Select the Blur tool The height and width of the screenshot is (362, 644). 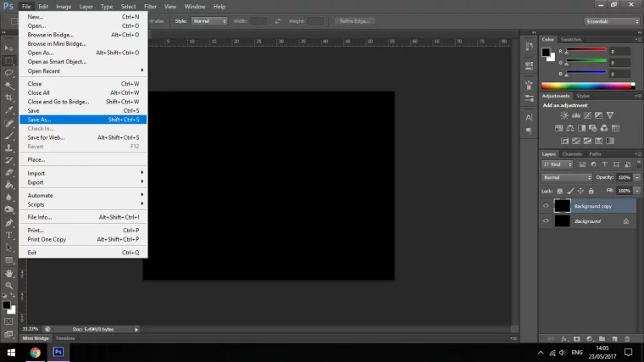pyautogui.click(x=9, y=198)
